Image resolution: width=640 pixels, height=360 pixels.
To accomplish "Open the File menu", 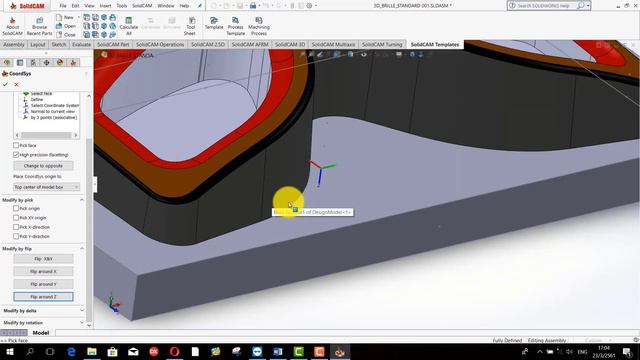I will pos(62,6).
